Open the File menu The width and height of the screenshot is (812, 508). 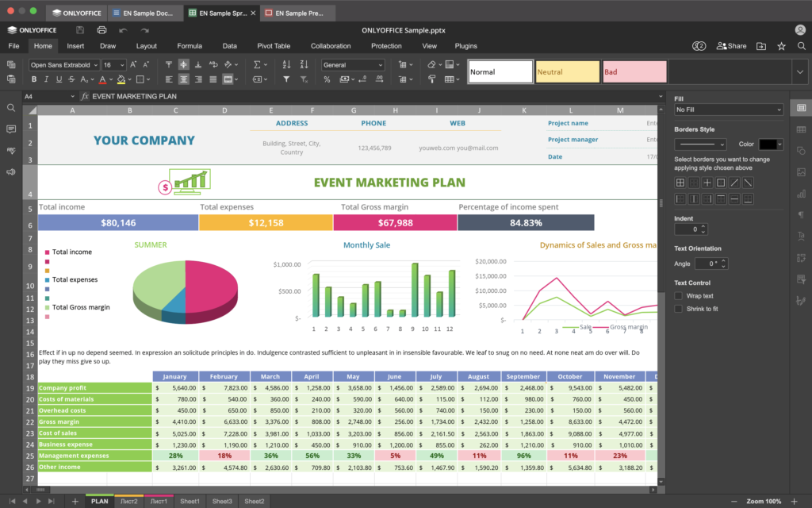tap(14, 46)
